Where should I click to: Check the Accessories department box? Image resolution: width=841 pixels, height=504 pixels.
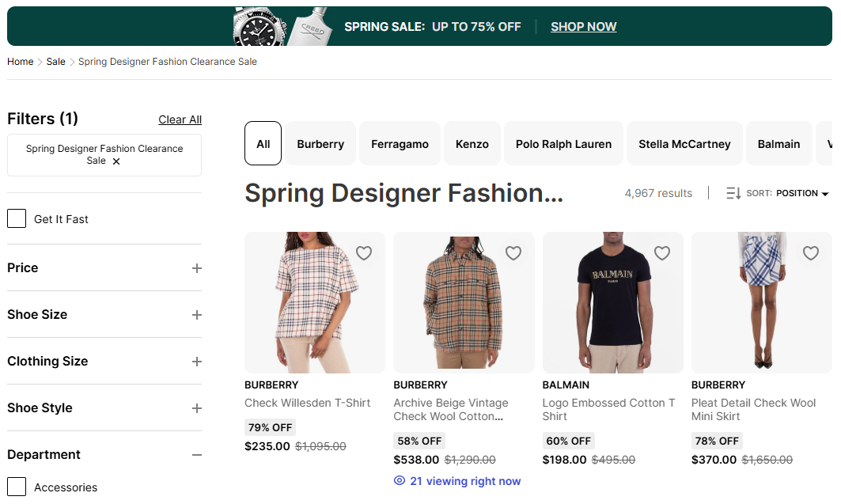point(17,487)
